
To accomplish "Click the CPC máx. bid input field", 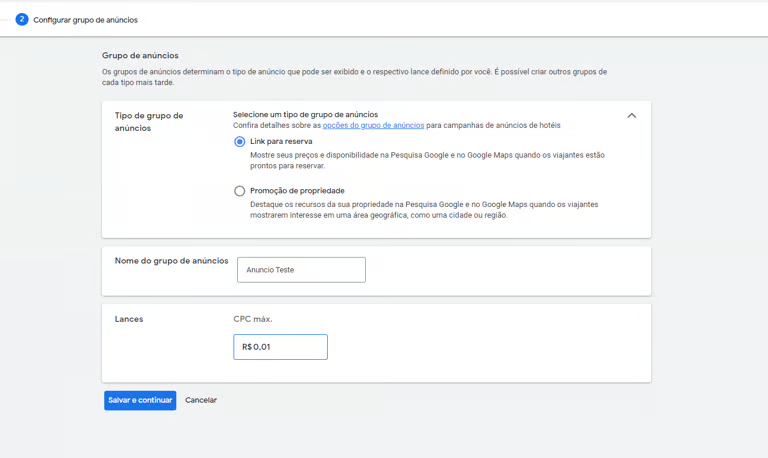I will (280, 347).
